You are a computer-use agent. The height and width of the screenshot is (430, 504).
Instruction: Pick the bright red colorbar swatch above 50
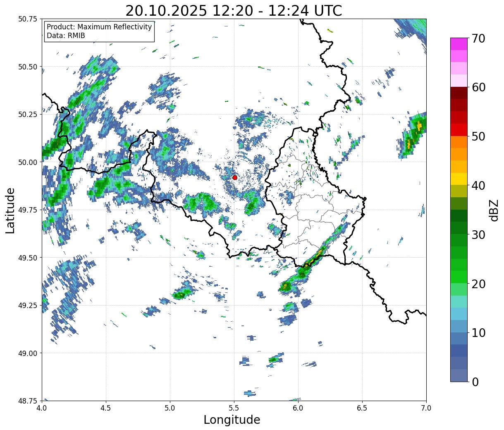459,130
